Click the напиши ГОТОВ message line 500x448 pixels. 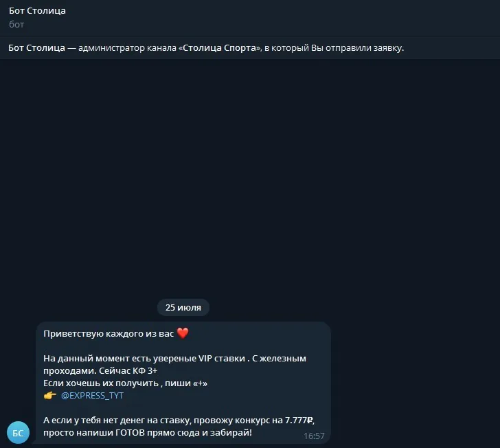(x=148, y=433)
